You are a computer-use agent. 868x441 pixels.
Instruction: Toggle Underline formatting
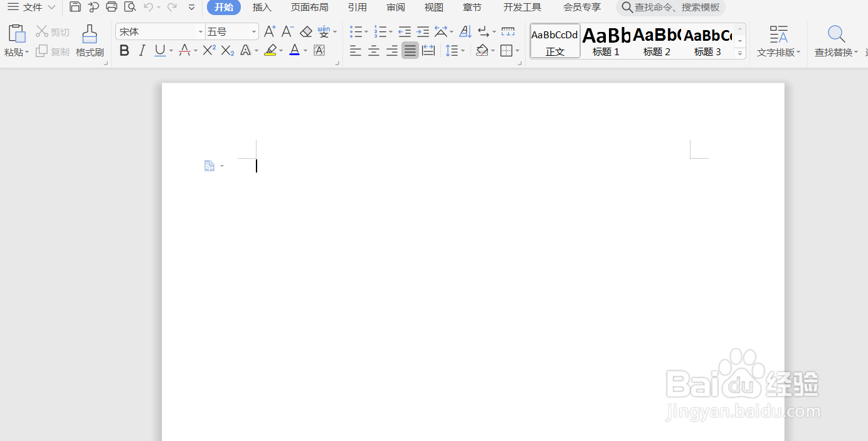160,51
